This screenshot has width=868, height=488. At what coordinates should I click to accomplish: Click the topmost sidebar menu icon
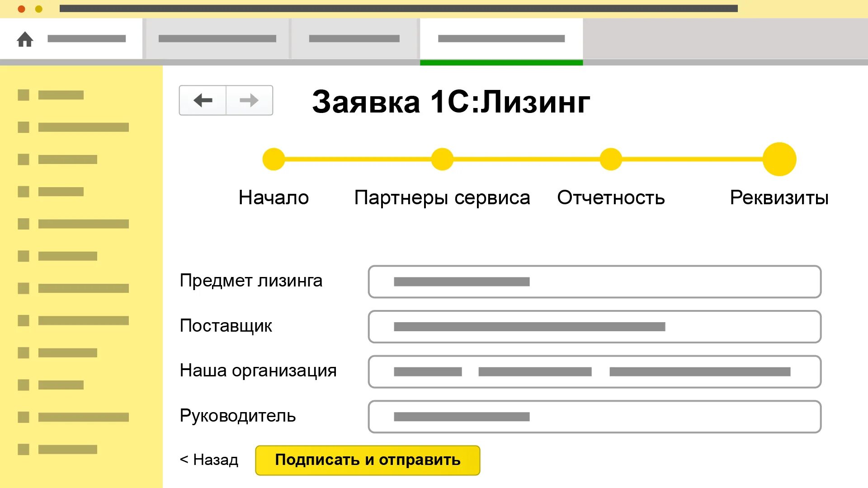tap(24, 95)
